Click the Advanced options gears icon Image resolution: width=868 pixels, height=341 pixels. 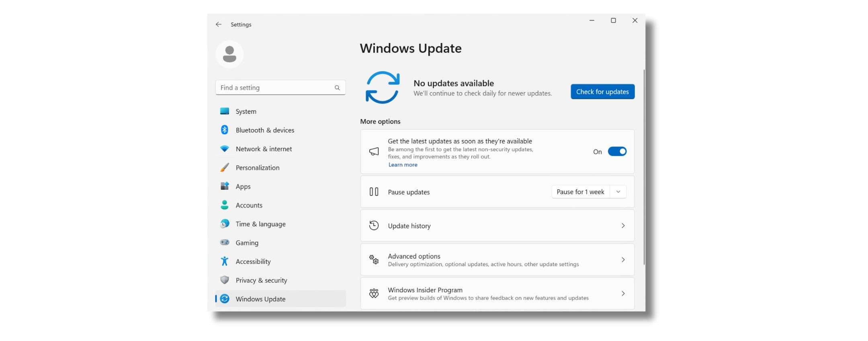374,259
